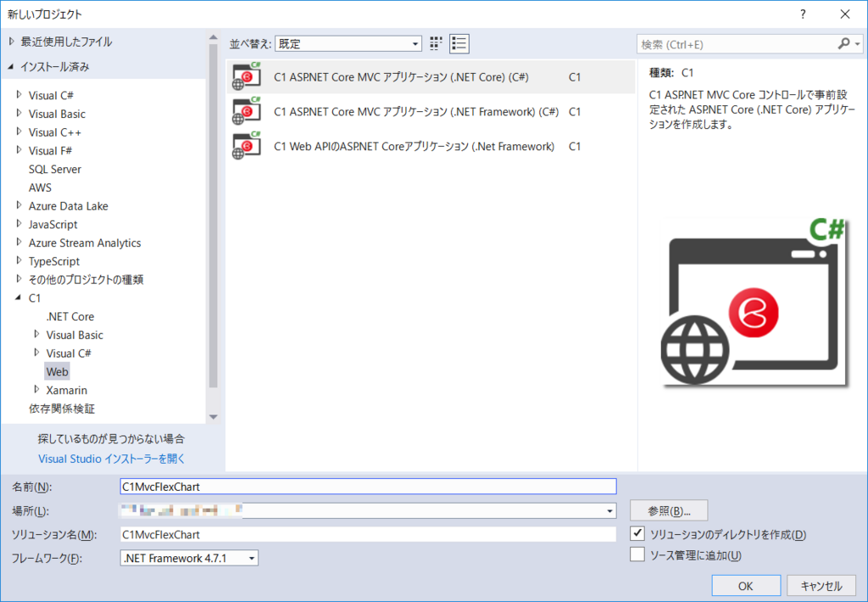Click the large C# web preview image

click(754, 301)
